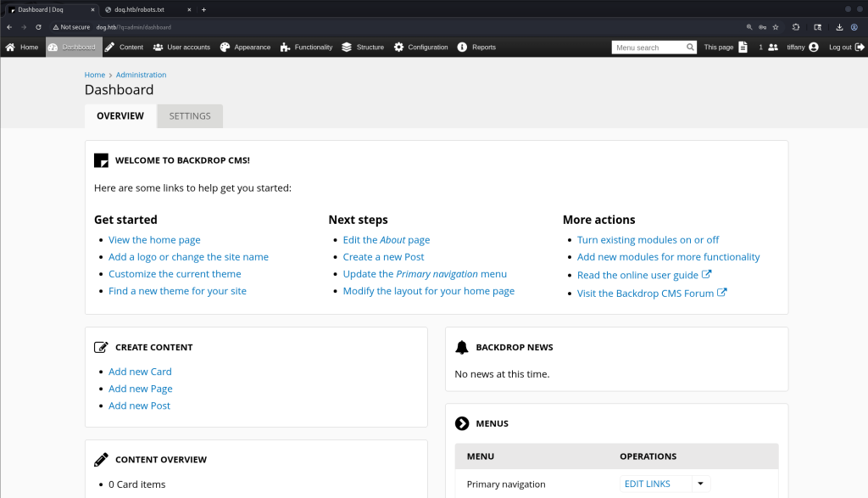Open User accounts from the admin bar

[158, 48]
